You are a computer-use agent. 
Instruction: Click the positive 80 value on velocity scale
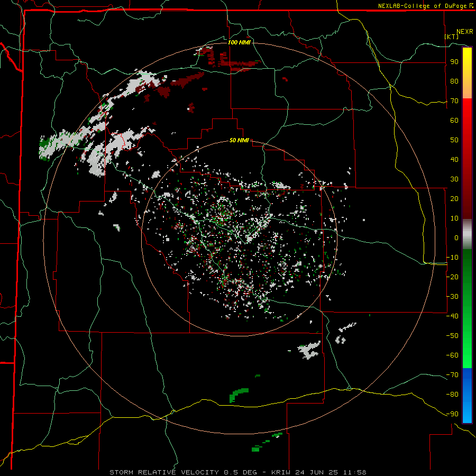coord(454,81)
